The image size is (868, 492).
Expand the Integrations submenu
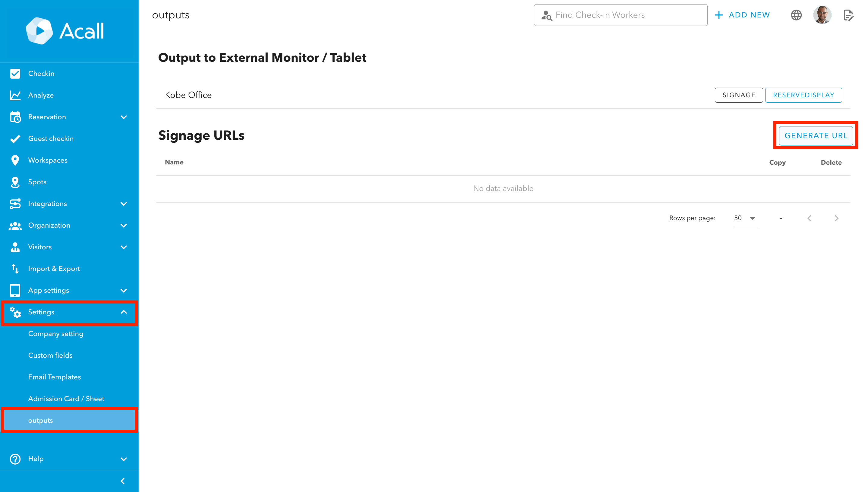[124, 204]
